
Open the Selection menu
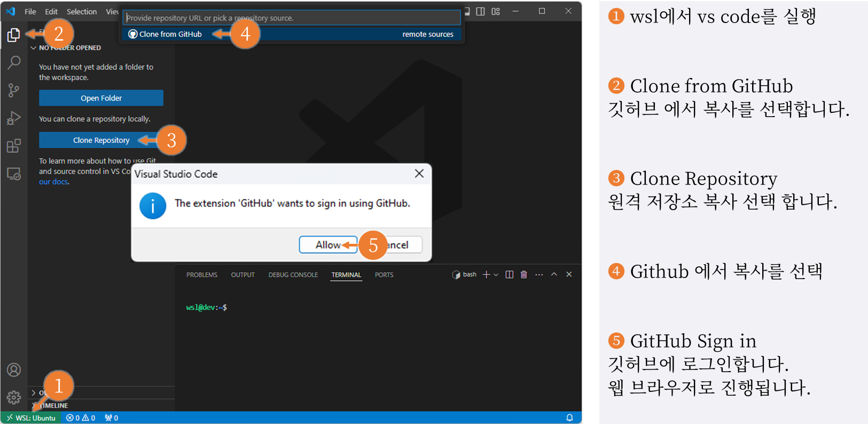click(82, 11)
